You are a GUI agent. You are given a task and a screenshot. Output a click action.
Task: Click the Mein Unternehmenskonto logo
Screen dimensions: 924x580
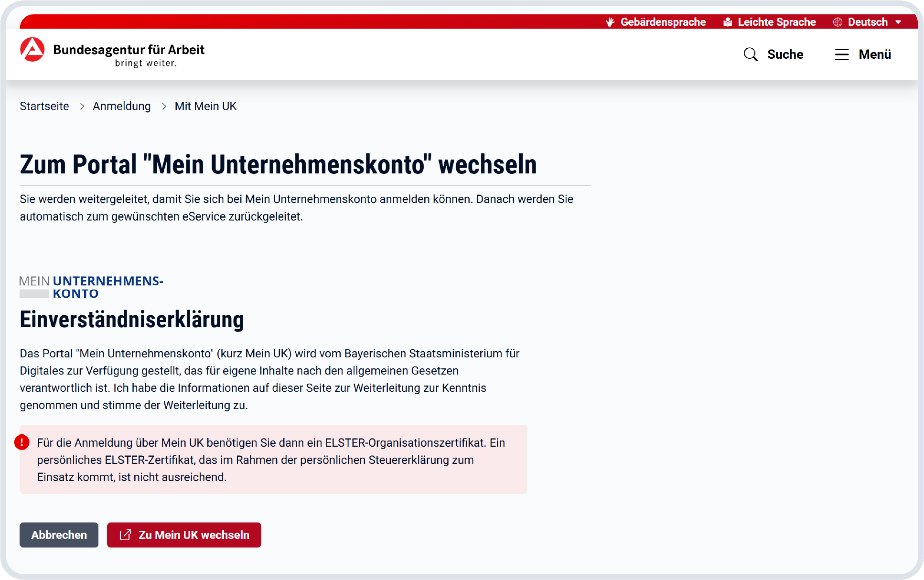click(x=91, y=287)
